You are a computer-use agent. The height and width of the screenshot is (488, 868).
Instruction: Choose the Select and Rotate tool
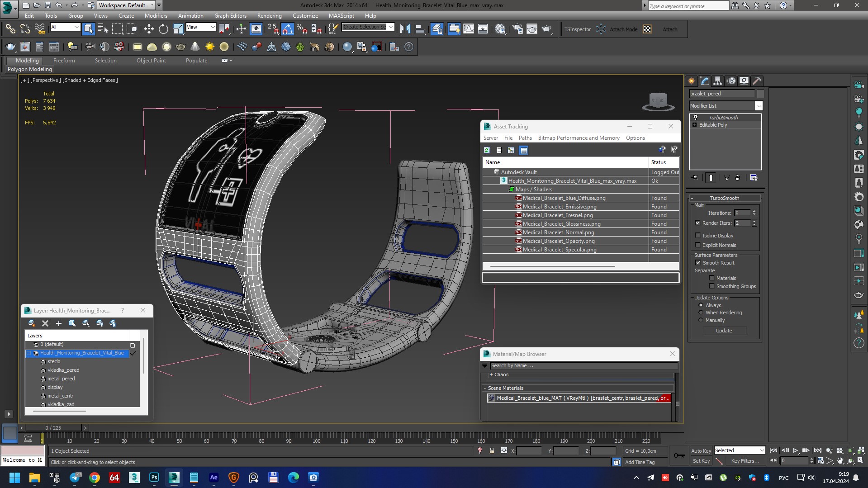coord(163,29)
